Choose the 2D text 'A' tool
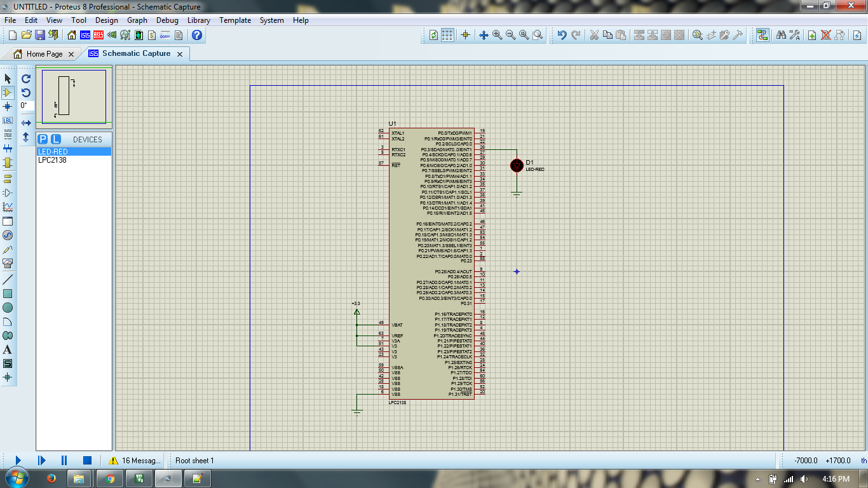Viewport: 868px width, 488px height. point(8,349)
